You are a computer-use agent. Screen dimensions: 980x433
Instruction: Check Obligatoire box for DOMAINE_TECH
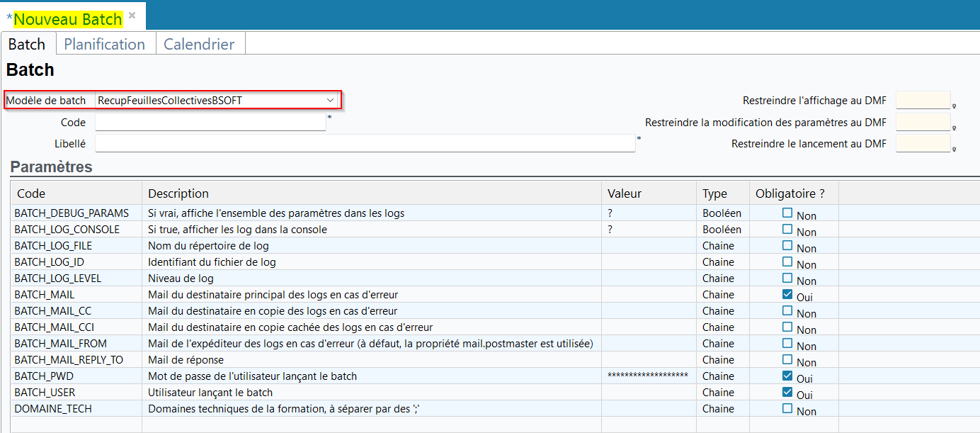pyautogui.click(x=787, y=408)
